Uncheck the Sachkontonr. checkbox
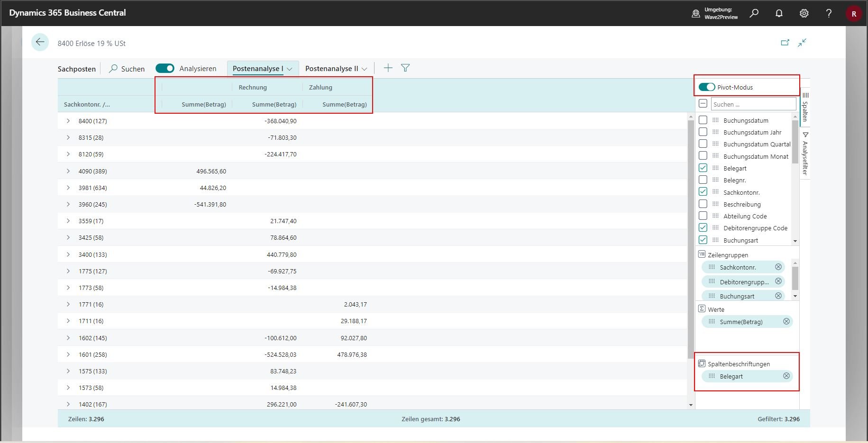This screenshot has height=443, width=868. (x=703, y=191)
